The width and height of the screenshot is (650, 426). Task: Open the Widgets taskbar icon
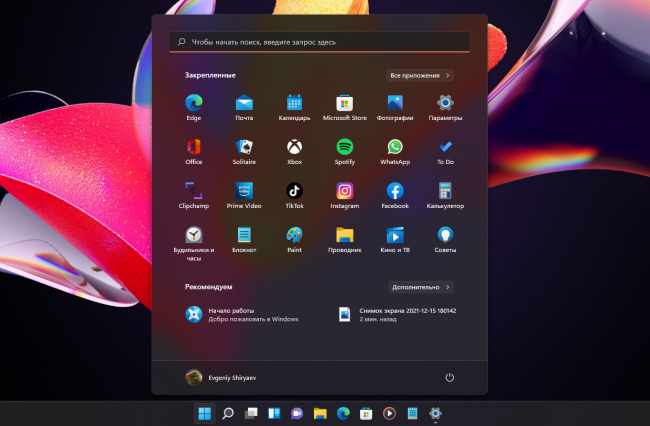tap(274, 413)
